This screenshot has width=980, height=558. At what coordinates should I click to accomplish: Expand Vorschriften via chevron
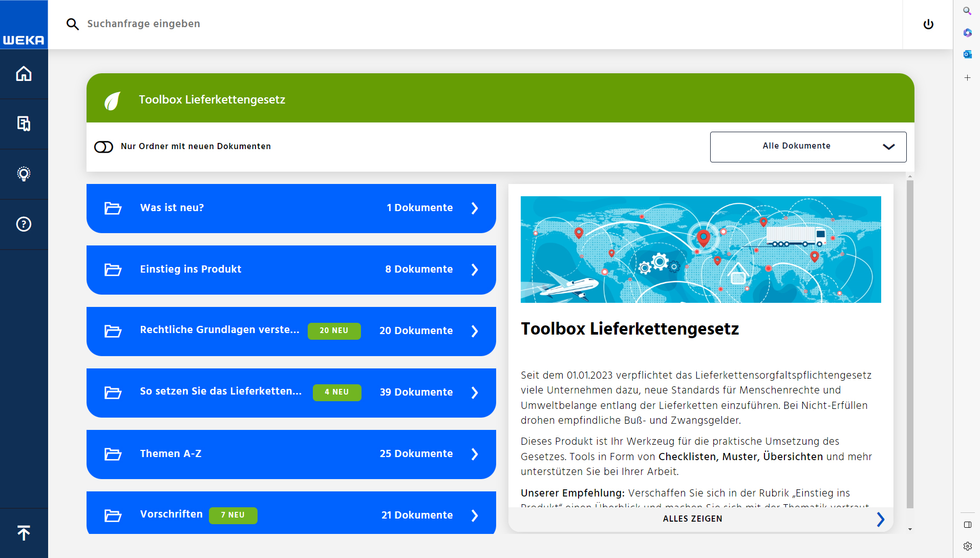click(x=475, y=515)
